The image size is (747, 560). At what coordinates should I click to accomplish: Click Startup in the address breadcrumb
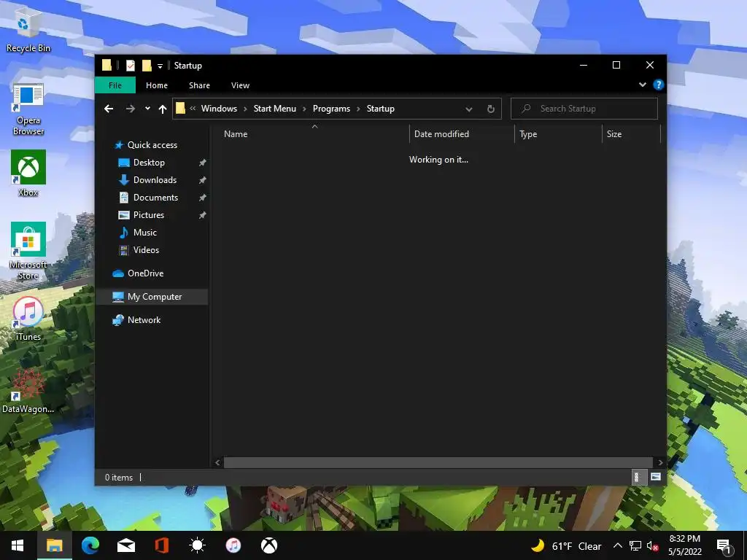381,109
